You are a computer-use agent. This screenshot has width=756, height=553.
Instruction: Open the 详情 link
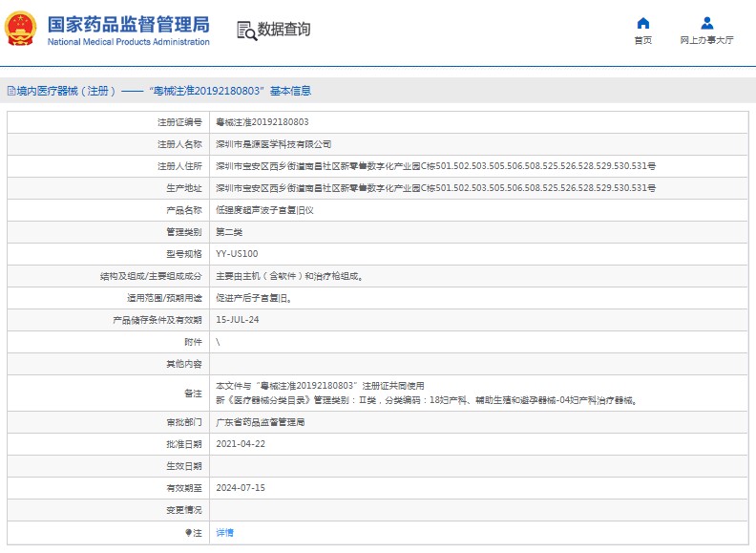pyautogui.click(x=224, y=532)
